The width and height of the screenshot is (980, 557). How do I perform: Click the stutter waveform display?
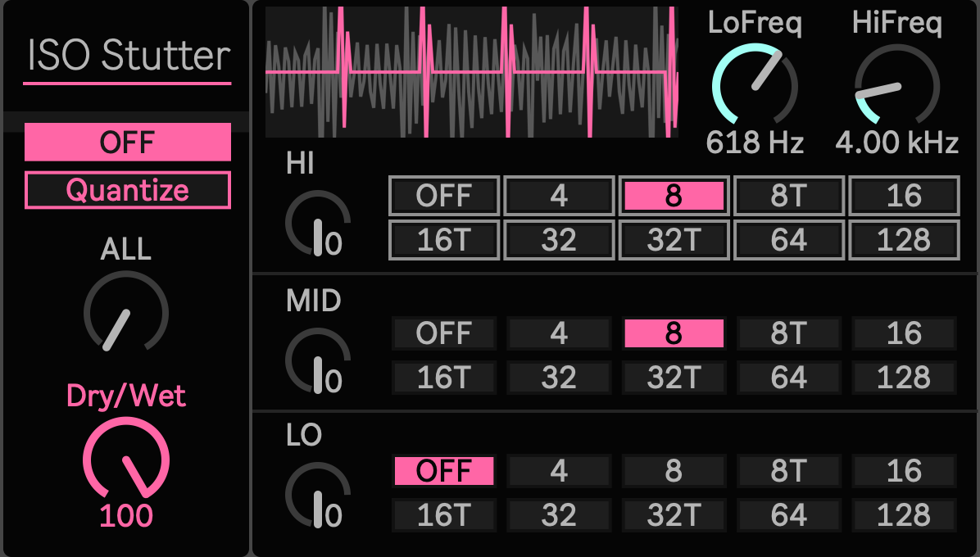(472, 72)
